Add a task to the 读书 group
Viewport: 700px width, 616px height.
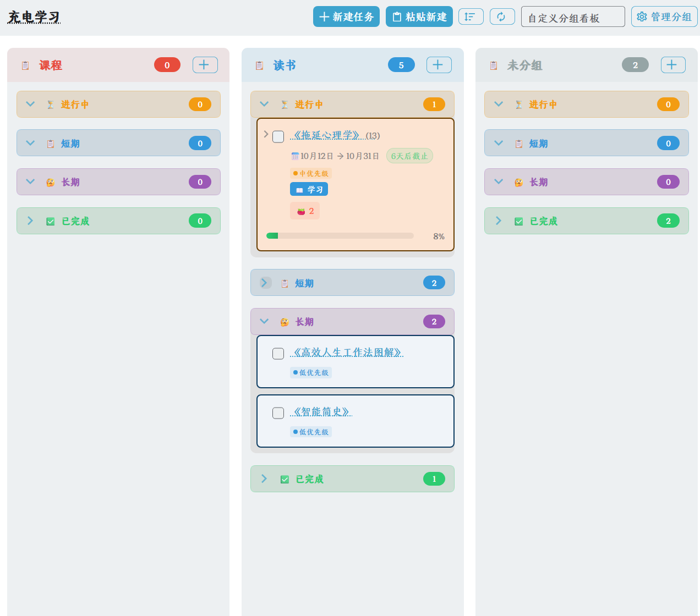[439, 65]
